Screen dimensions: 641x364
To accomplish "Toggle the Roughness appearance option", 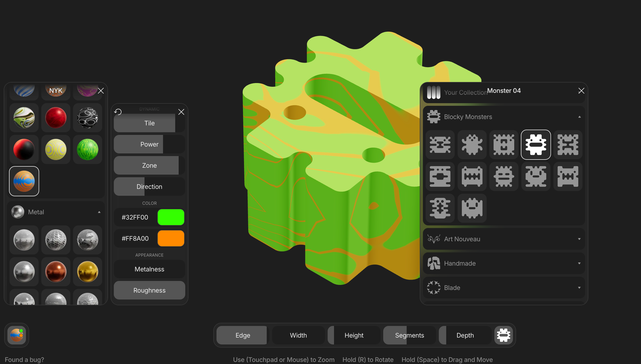I will pyautogui.click(x=149, y=290).
